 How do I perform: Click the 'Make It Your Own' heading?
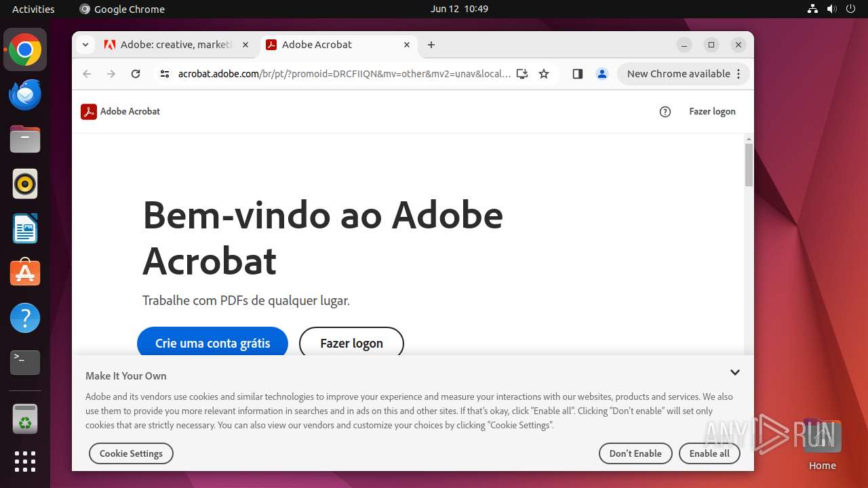pyautogui.click(x=126, y=375)
